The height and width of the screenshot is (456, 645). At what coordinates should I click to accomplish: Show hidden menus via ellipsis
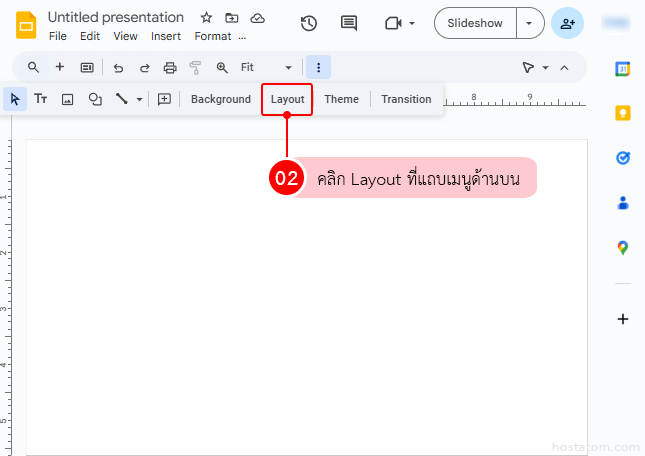click(242, 37)
